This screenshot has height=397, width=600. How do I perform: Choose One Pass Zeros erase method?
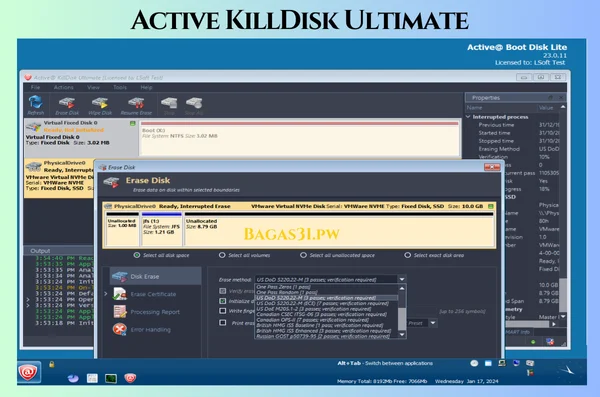pyautogui.click(x=326, y=287)
